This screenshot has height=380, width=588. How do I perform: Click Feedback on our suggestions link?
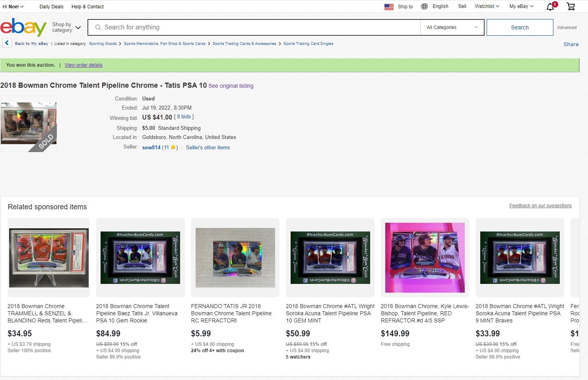pos(540,206)
